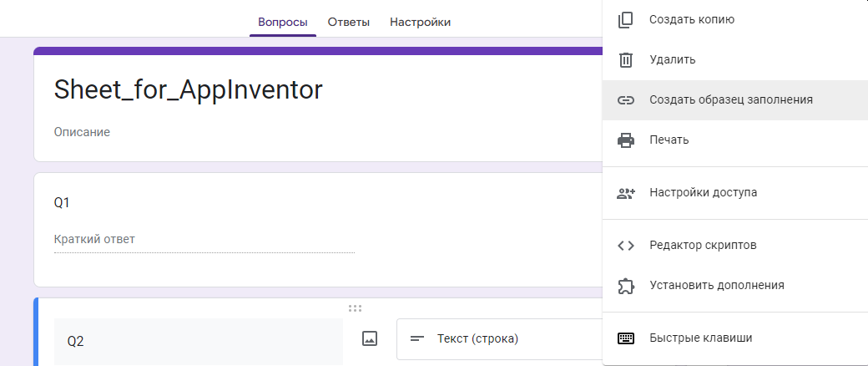Grab the drag handle above Q2
Viewport: 868px width, 366px height.
[355, 308]
